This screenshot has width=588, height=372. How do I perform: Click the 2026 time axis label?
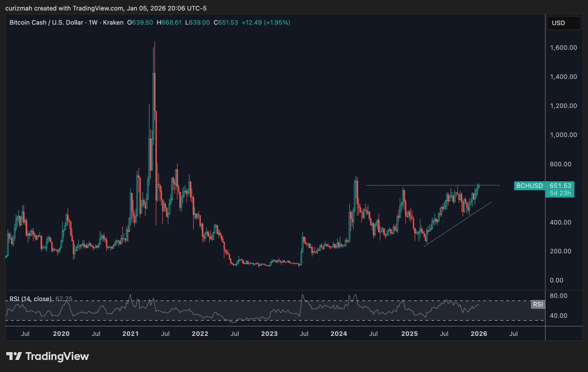[x=479, y=334]
